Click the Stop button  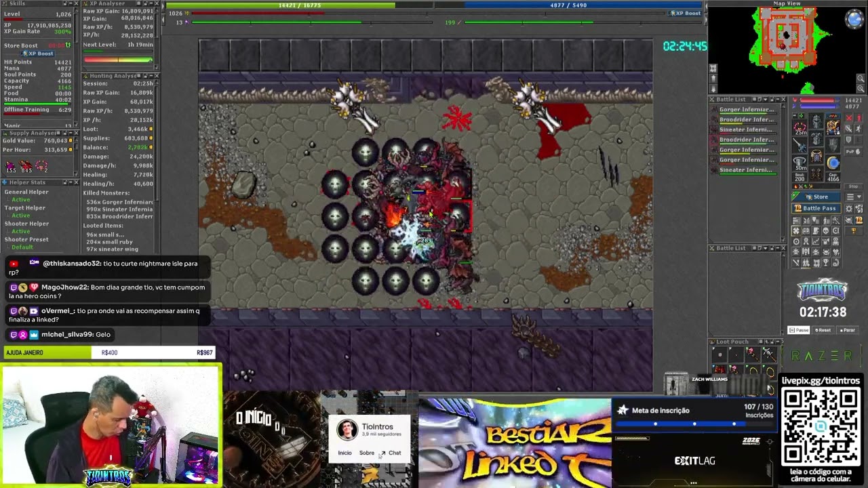point(853,186)
